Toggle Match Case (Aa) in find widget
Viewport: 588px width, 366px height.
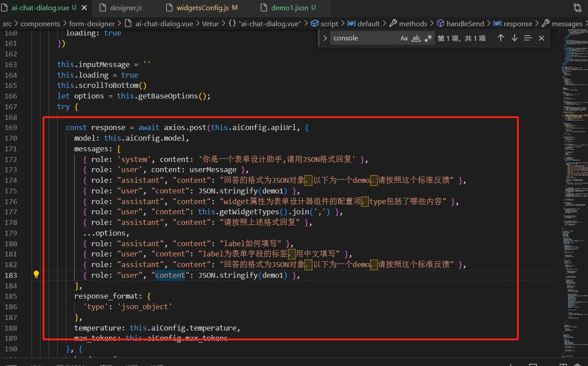(404, 38)
